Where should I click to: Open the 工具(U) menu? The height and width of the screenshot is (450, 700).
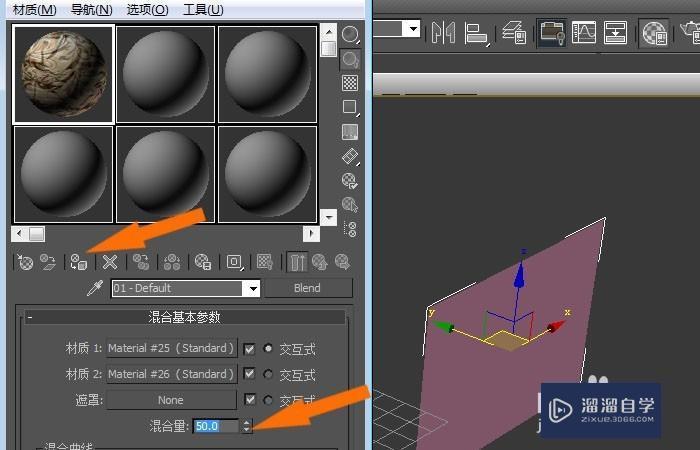[x=203, y=9]
